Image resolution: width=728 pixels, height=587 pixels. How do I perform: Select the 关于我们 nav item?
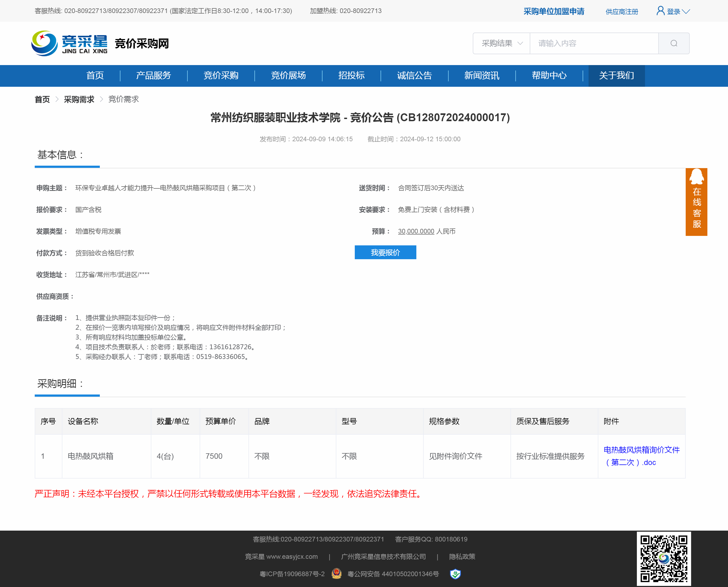(x=616, y=75)
